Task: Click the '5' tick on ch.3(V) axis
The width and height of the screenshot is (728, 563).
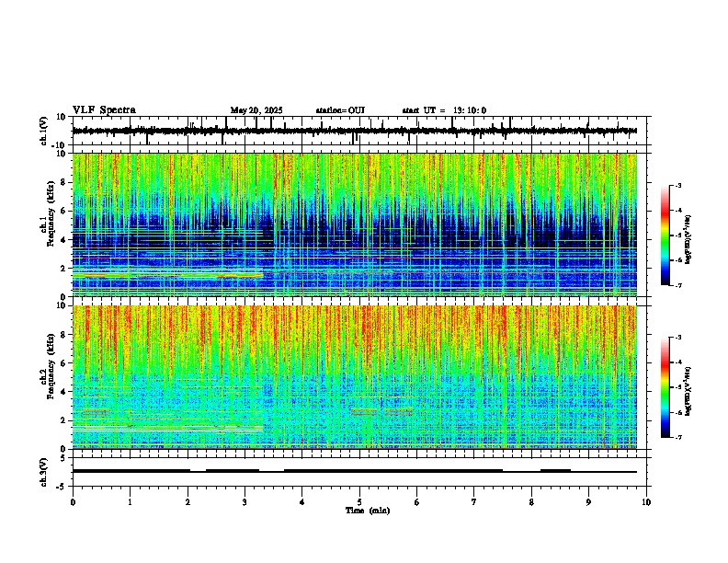Action: coord(64,458)
